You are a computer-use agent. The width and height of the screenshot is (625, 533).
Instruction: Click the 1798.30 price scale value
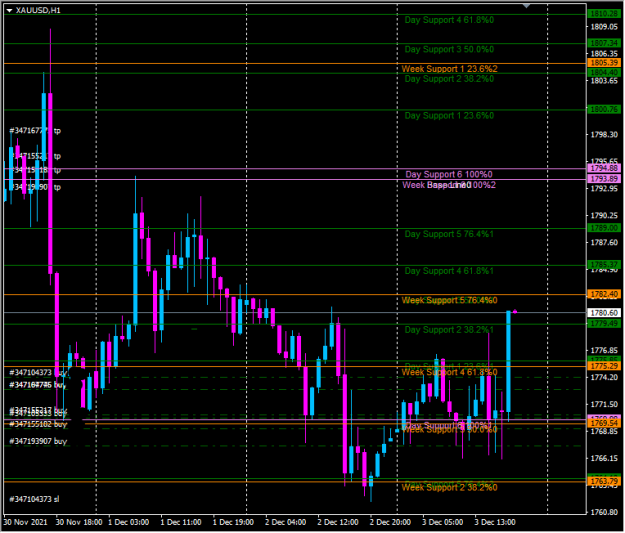[604, 135]
